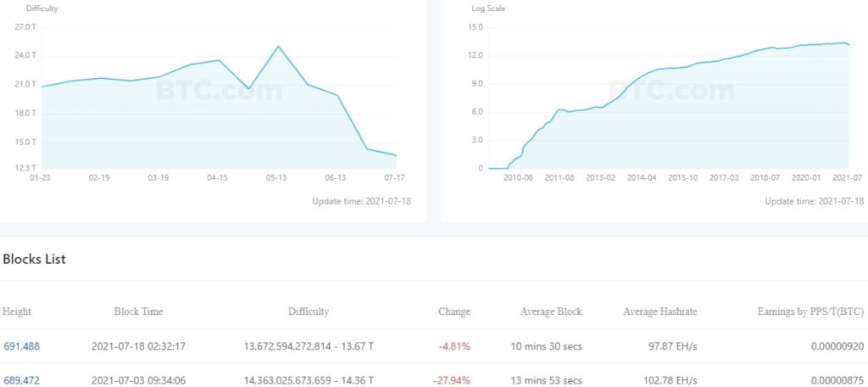This screenshot has height=387, width=868.
Task: Open block height 689,472 link
Action: point(21,380)
